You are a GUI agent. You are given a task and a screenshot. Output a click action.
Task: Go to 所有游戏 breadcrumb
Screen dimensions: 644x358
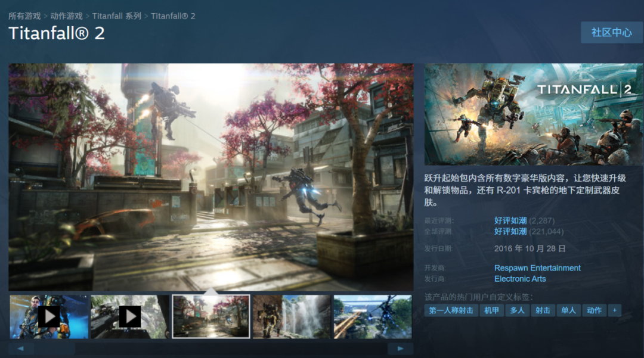(24, 16)
